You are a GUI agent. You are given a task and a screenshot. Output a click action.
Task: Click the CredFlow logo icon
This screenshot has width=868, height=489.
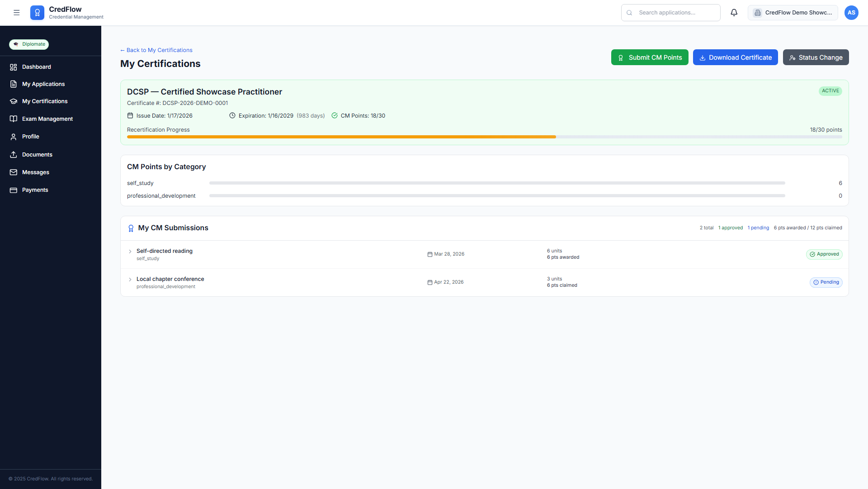click(x=38, y=13)
